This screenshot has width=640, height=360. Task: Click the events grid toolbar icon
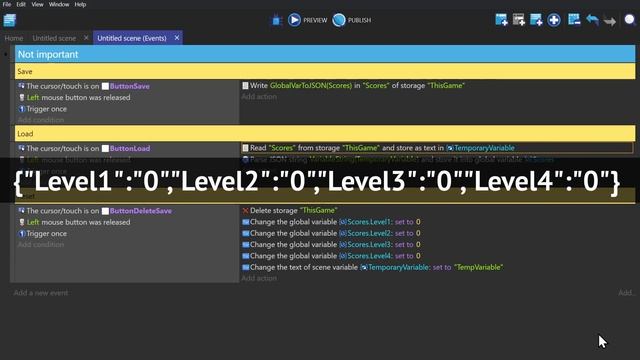tap(574, 20)
